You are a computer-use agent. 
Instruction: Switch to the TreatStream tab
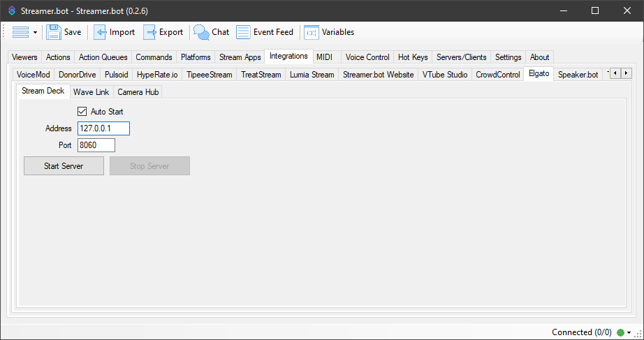(x=261, y=75)
